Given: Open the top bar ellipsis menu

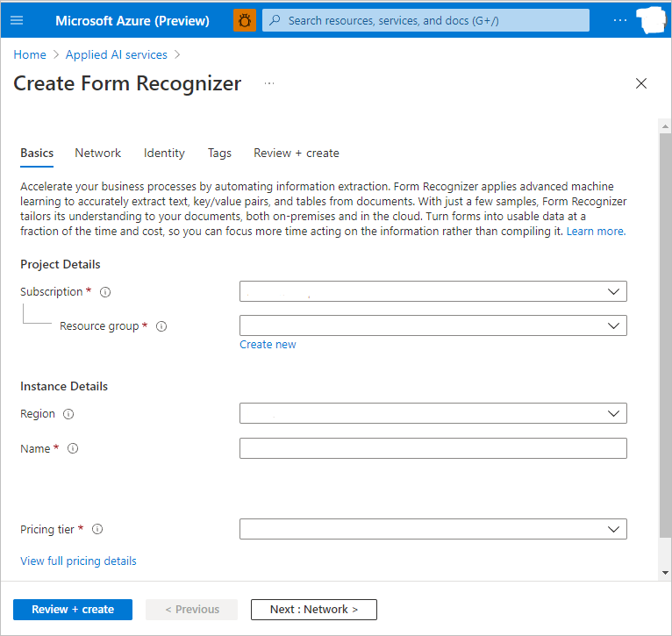Looking at the screenshot, I should point(620,20).
